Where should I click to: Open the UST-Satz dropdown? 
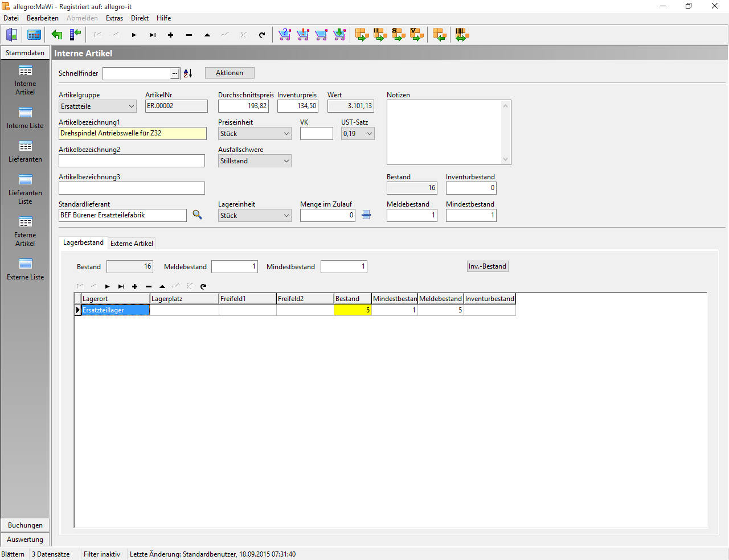369,134
